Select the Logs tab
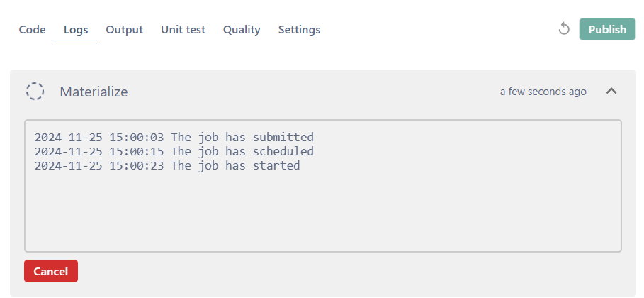 76,30
